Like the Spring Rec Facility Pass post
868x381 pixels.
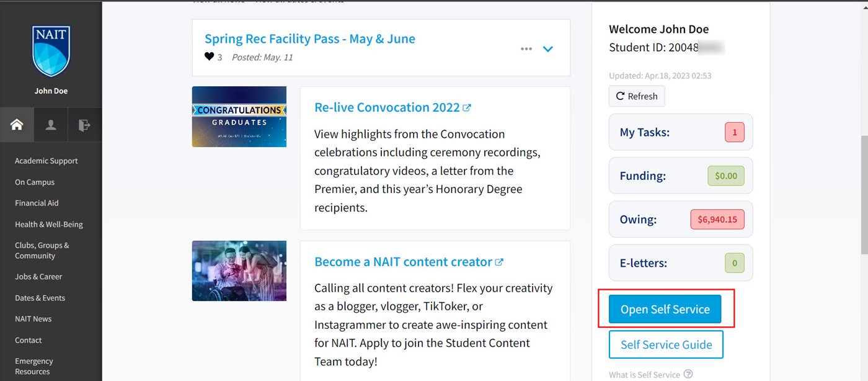[208, 56]
